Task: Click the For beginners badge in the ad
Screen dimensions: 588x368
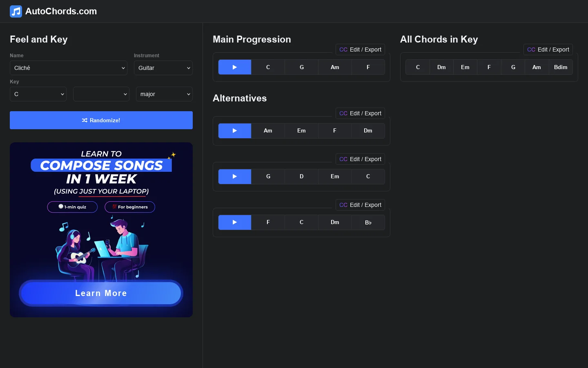Action: [130, 207]
